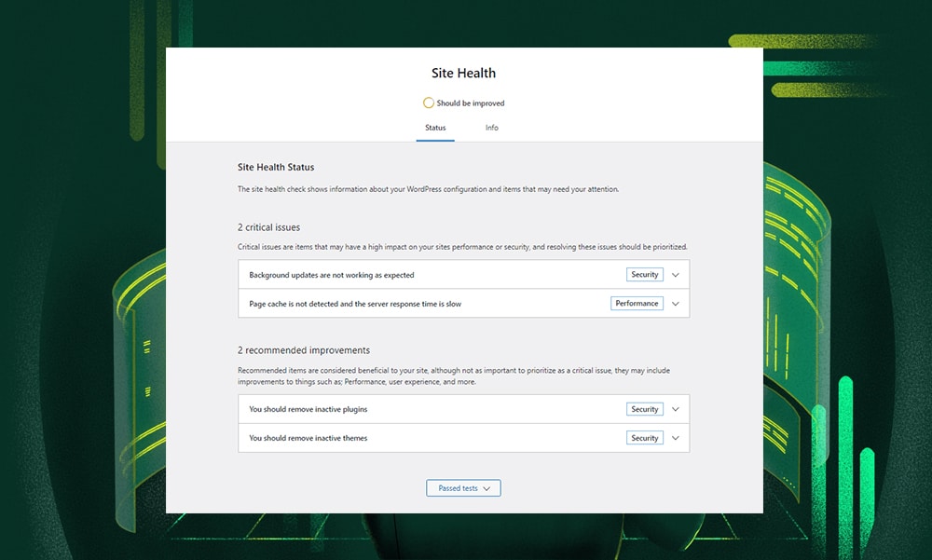Click the "2 critical issues" heading
The width and height of the screenshot is (932, 560).
coord(268,226)
